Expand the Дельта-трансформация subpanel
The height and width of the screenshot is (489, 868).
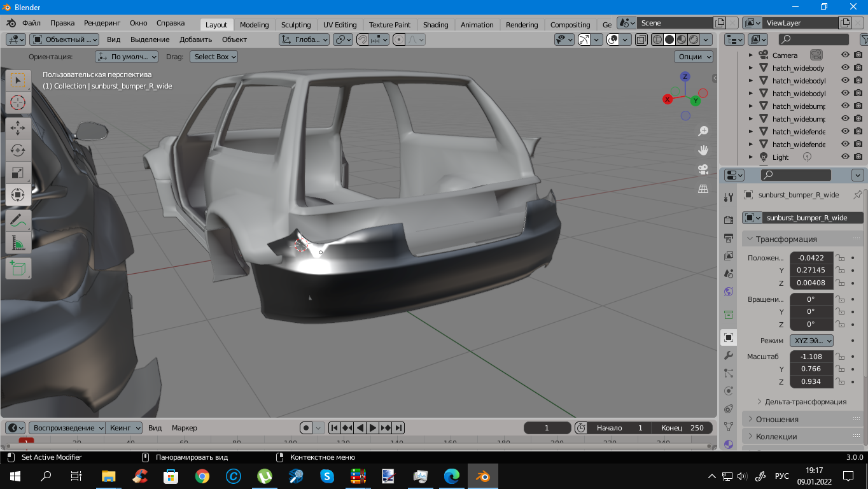[x=759, y=402]
